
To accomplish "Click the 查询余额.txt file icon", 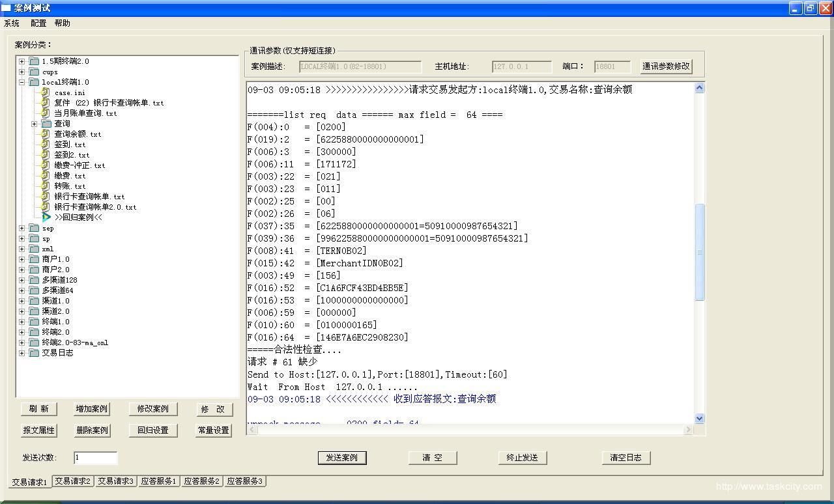I will pyautogui.click(x=45, y=134).
